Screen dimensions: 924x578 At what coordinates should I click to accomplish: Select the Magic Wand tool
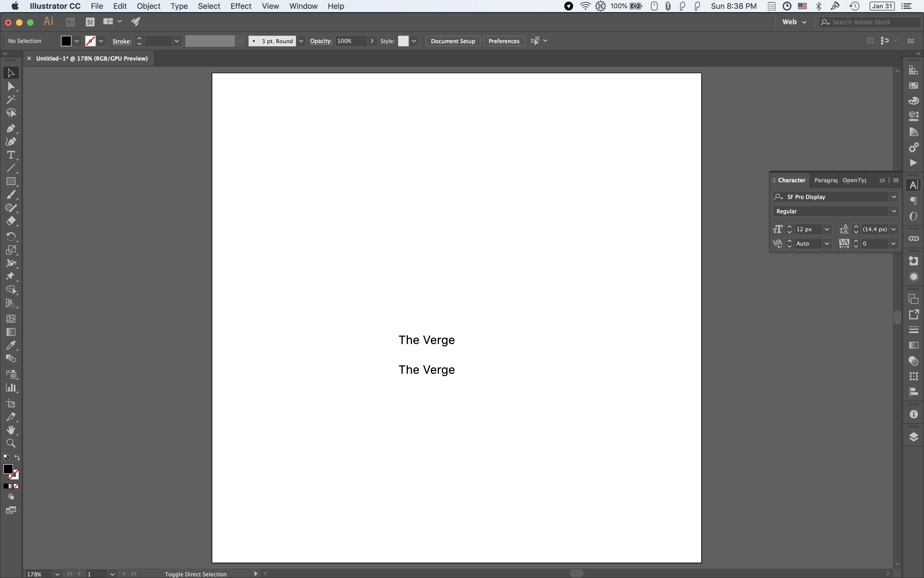[x=11, y=99]
